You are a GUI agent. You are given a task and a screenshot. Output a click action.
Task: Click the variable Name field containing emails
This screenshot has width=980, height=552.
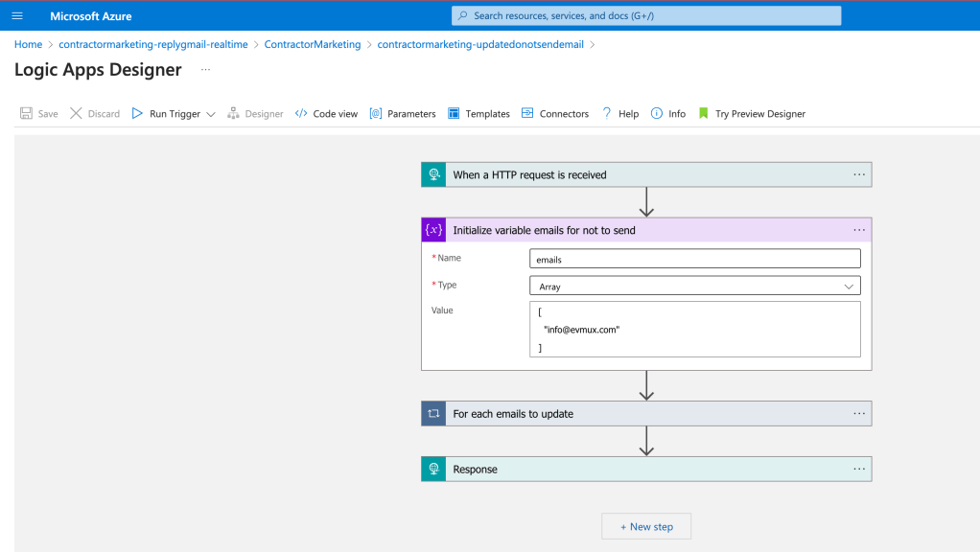point(695,259)
